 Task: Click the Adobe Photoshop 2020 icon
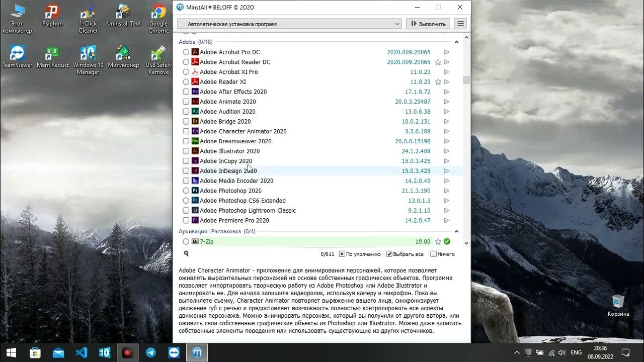pos(195,191)
